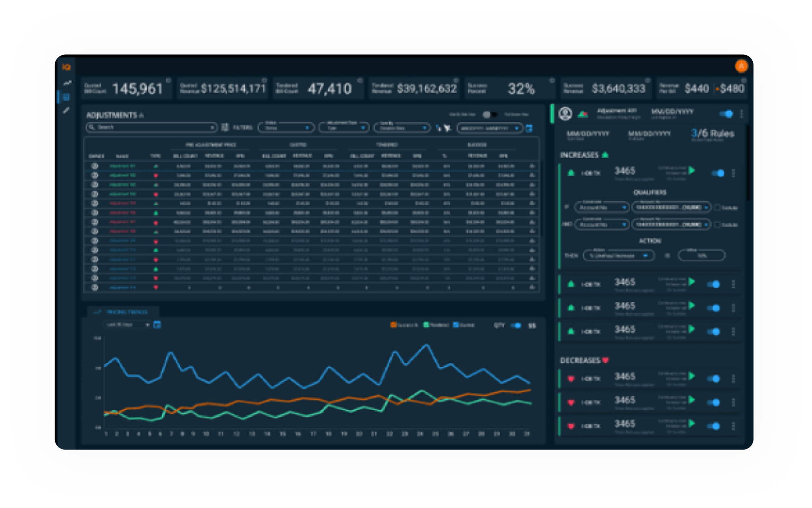
Task: Click the info icon on Quoted Bill Count card
Action: coord(168,81)
